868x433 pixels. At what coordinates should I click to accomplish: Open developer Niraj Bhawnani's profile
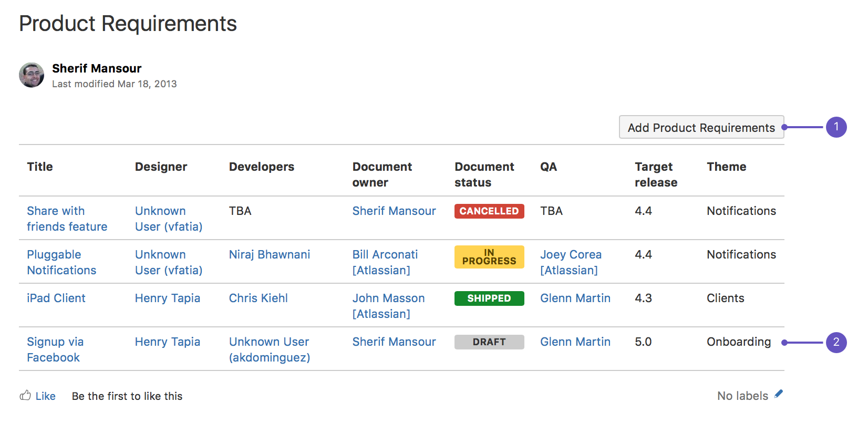[x=270, y=254]
